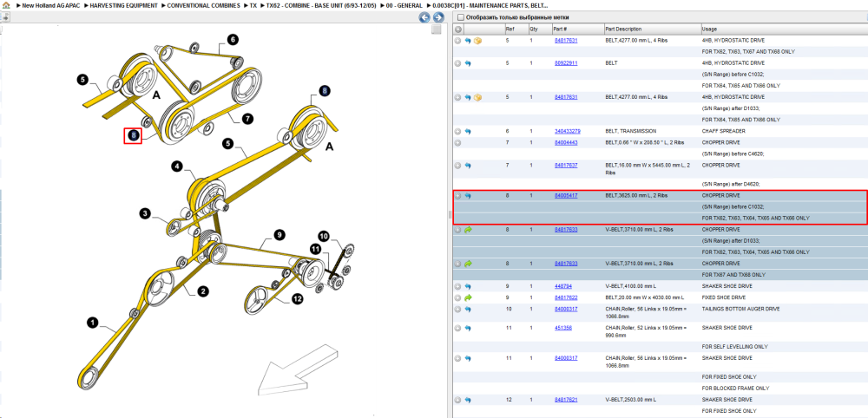Image resolution: width=868 pixels, height=418 pixels.
Task: Click blue supersession arrow for part 84005417
Action: point(468,196)
